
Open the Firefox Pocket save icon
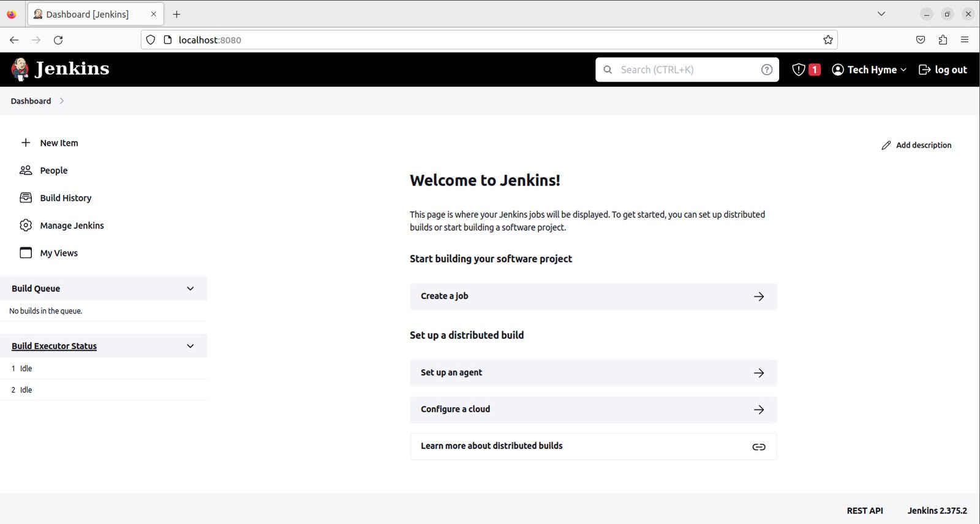point(921,40)
